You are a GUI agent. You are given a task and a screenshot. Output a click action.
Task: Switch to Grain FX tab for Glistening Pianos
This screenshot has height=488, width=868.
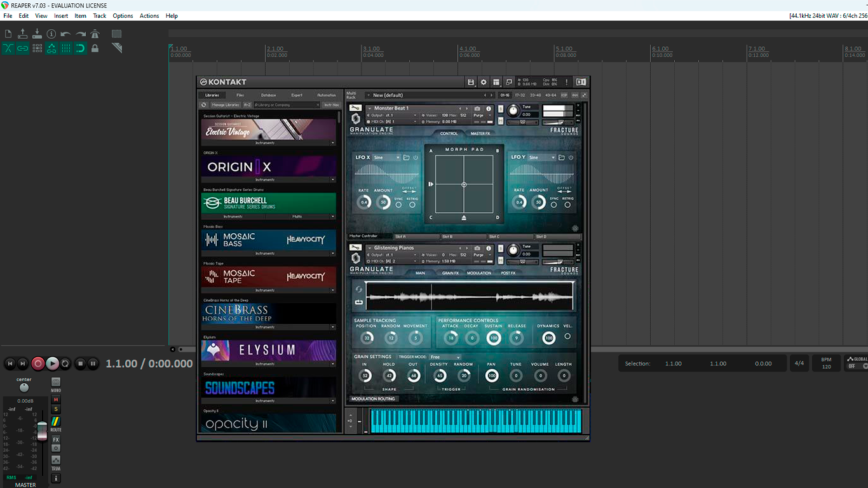(x=450, y=273)
